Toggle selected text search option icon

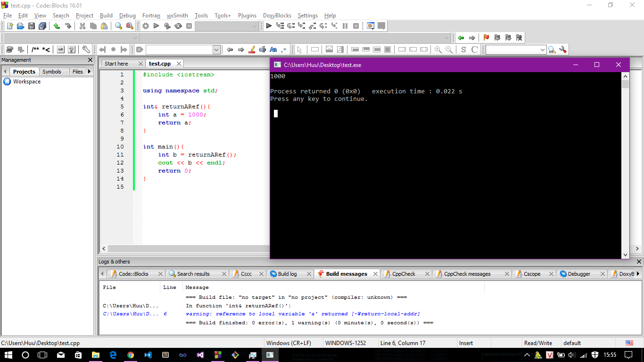click(x=263, y=49)
